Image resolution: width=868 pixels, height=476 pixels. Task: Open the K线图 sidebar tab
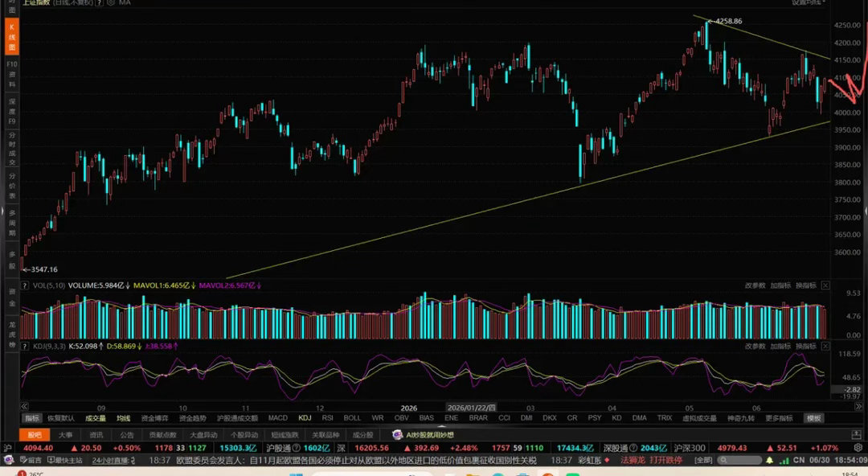(x=11, y=36)
